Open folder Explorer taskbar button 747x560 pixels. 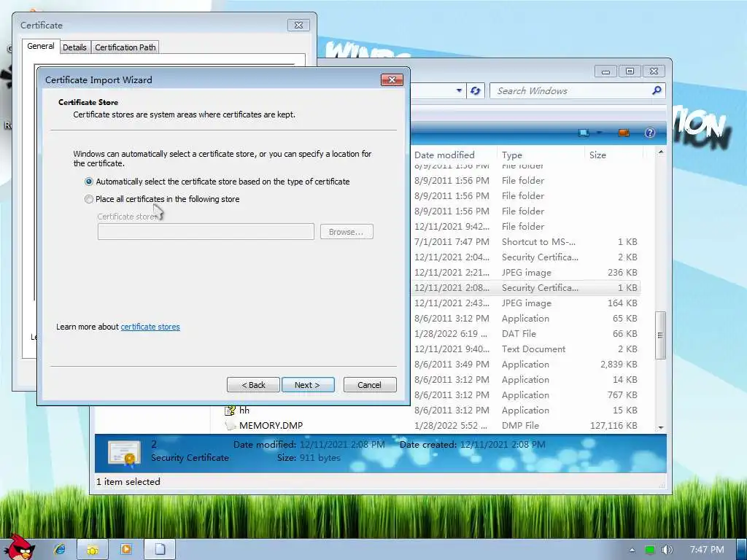(x=93, y=550)
